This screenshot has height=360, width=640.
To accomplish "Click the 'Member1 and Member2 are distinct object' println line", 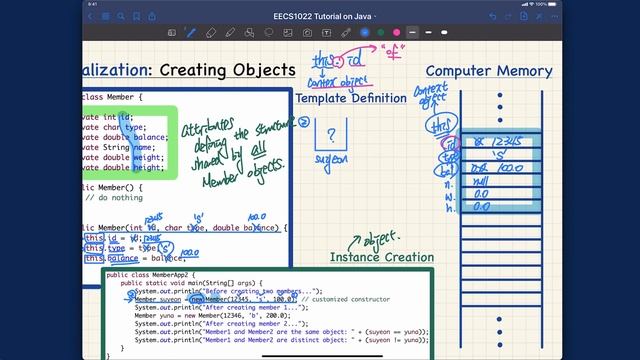I will pyautogui.click(x=282, y=340).
